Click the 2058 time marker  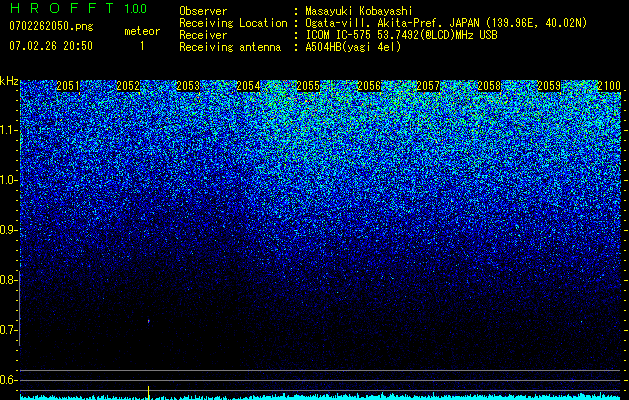pos(489,86)
